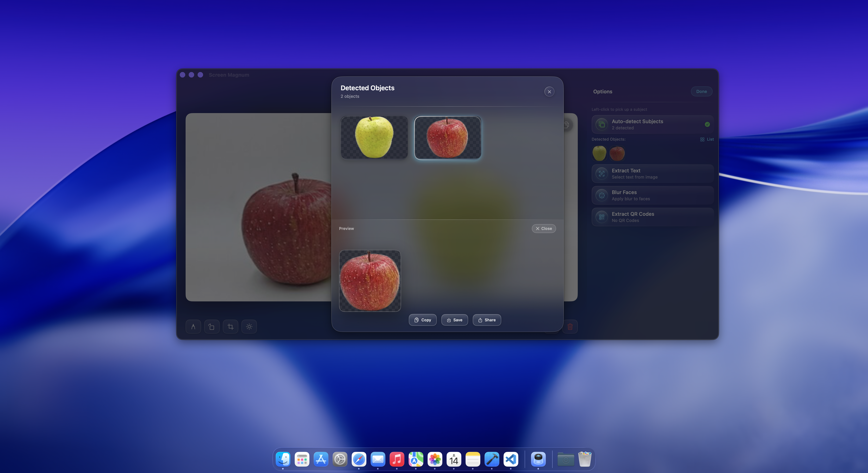The width and height of the screenshot is (868, 473).
Task: Click the red trash delete icon
Action: (570, 326)
